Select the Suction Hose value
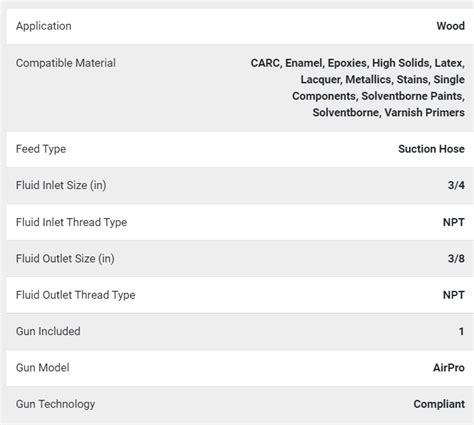 (x=431, y=149)
